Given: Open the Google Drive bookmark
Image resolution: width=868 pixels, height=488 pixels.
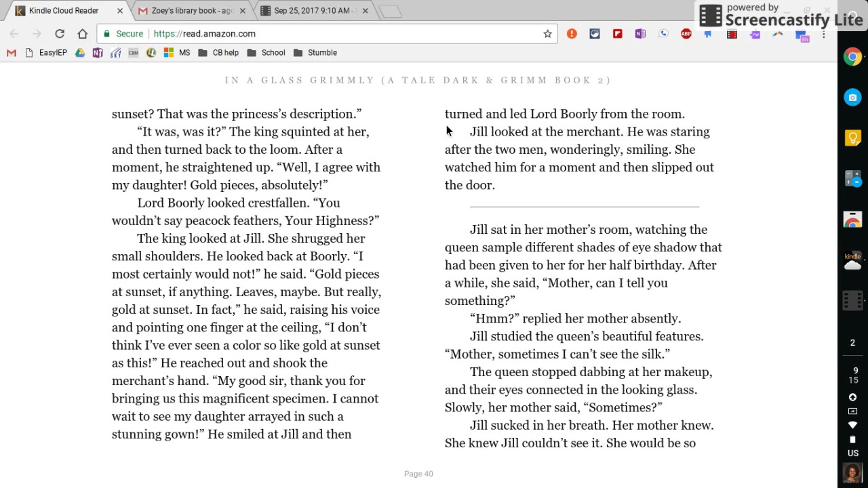Looking at the screenshot, I should (80, 52).
